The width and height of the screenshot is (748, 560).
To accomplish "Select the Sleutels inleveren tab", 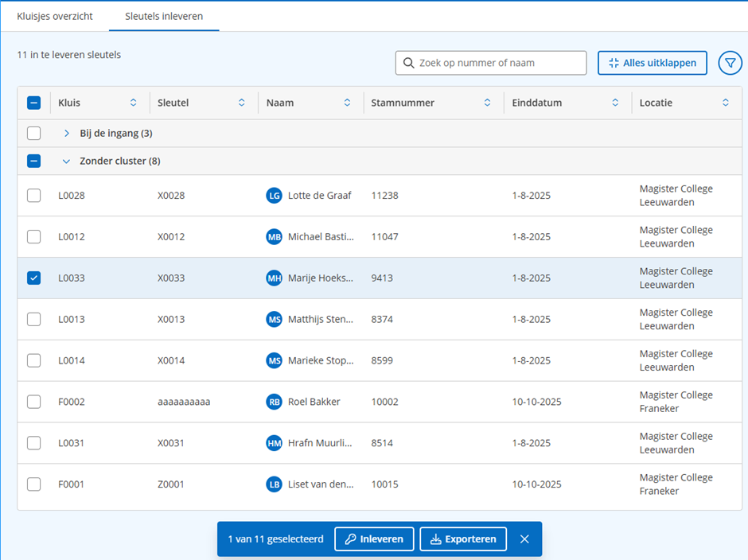I will (x=164, y=16).
